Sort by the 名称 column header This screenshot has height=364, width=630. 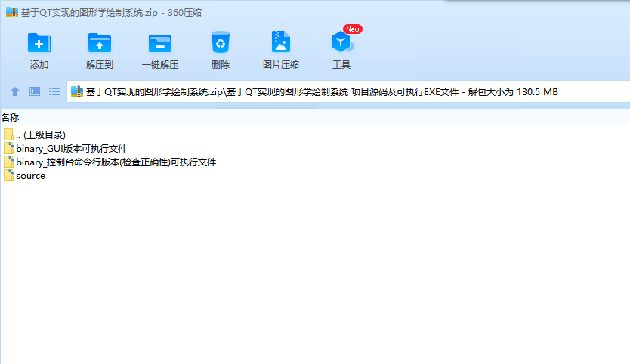[x=10, y=117]
